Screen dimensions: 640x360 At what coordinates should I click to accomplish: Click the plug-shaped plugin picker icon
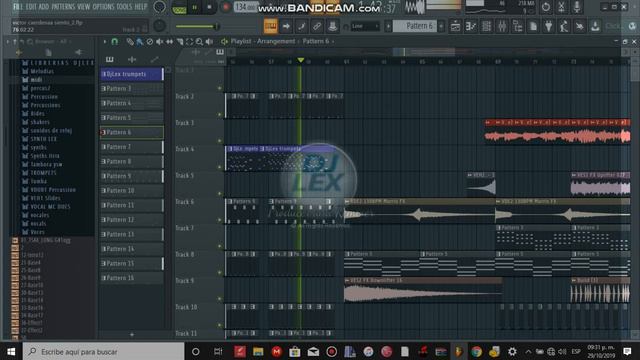point(549,27)
